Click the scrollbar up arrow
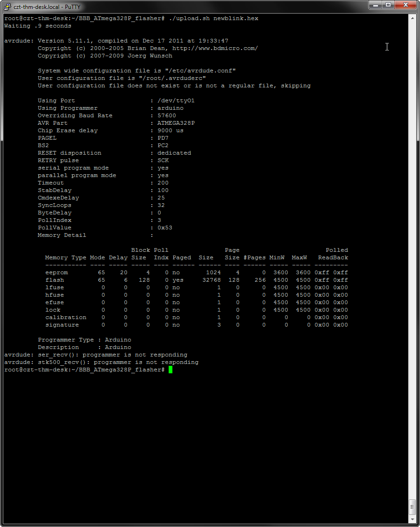420x527 pixels. [x=413, y=18]
